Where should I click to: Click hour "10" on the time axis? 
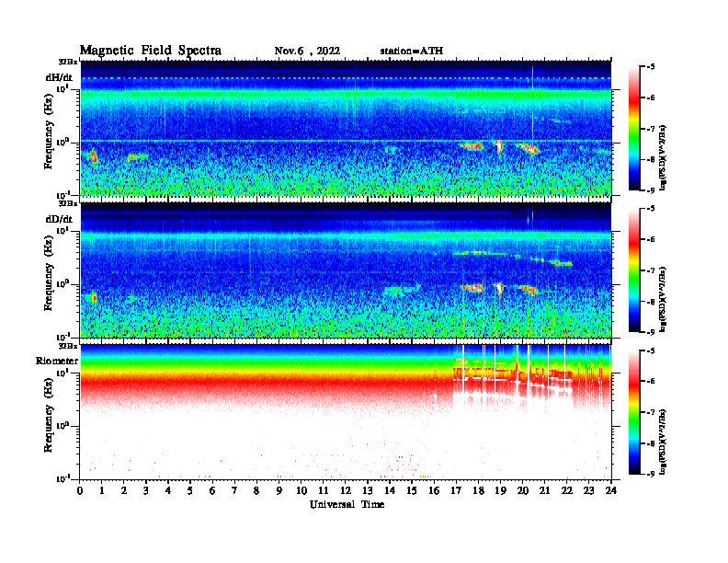click(301, 490)
